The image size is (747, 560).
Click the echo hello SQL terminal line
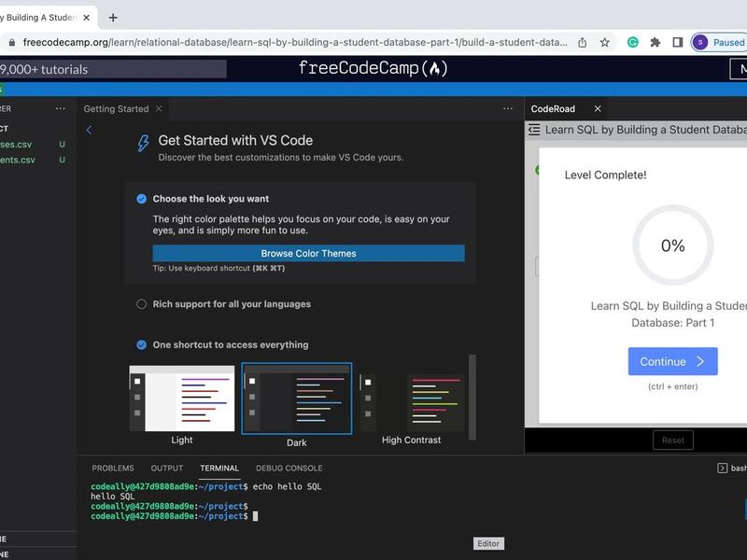[205, 486]
